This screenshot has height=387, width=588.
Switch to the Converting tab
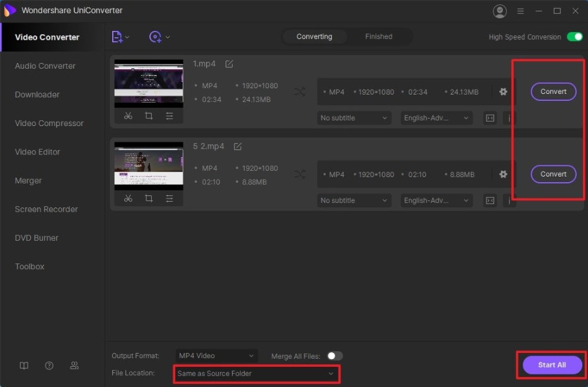click(314, 37)
